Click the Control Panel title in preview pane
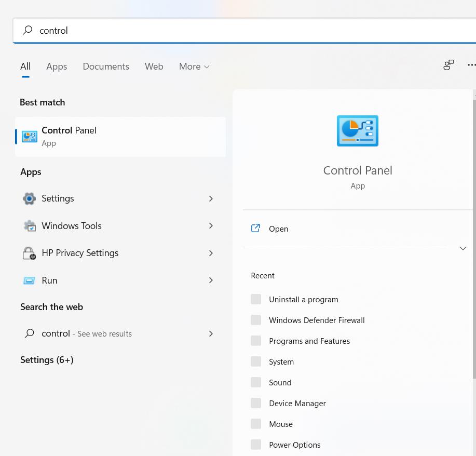 [358, 170]
